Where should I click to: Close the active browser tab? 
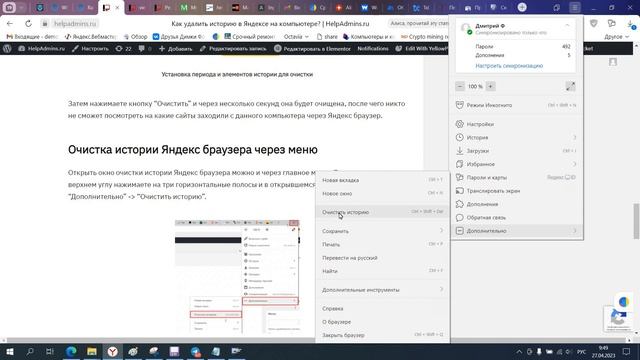[117, 7]
